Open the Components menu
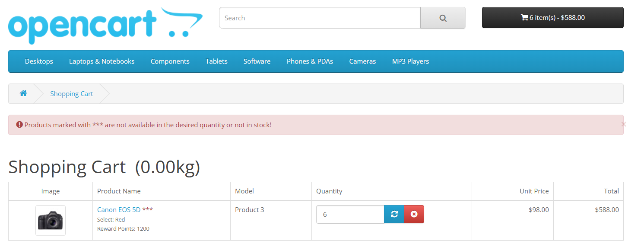644x251 pixels. click(x=170, y=61)
